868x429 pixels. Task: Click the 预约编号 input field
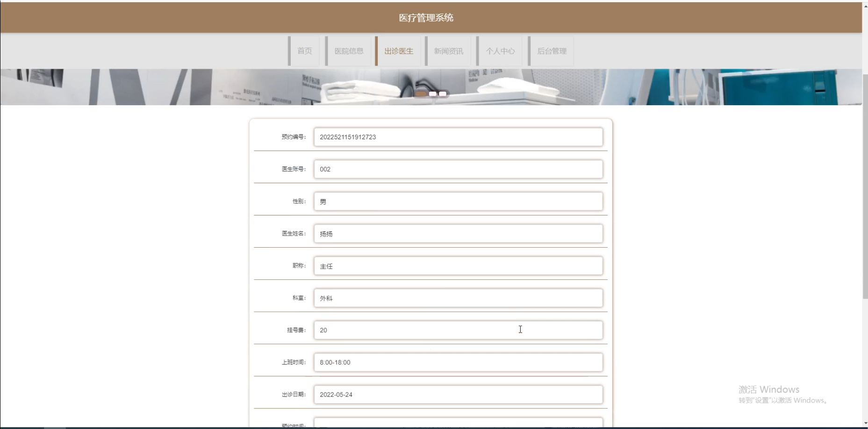(x=458, y=137)
